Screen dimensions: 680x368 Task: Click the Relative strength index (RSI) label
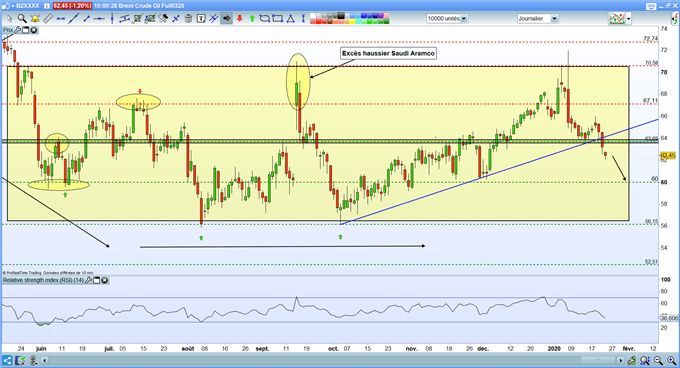pyautogui.click(x=43, y=280)
